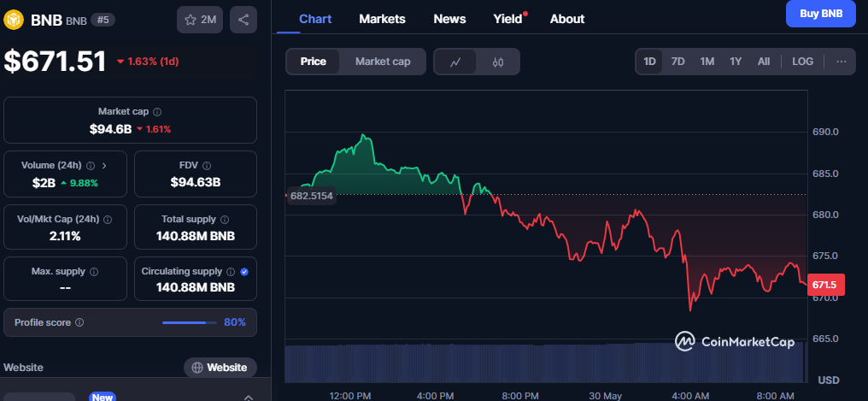This screenshot has width=868, height=401.
Task: Click the red 671.5 current price tag
Action: 825,286
